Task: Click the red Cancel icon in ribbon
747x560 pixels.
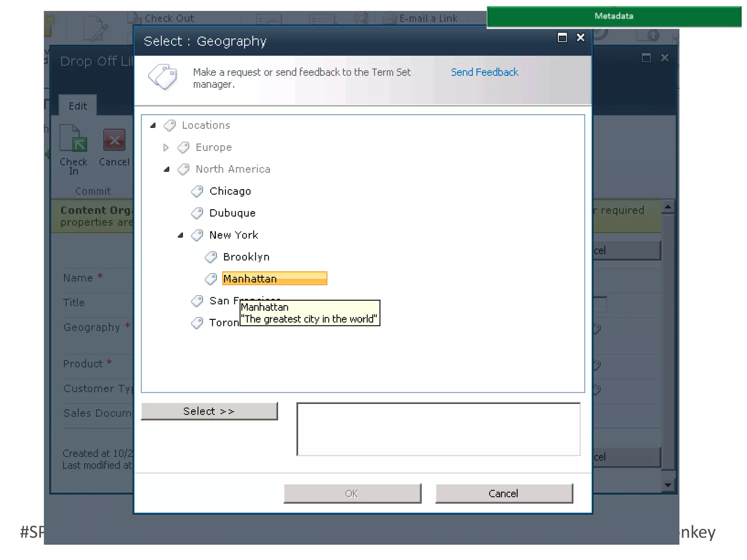Action: click(x=114, y=140)
